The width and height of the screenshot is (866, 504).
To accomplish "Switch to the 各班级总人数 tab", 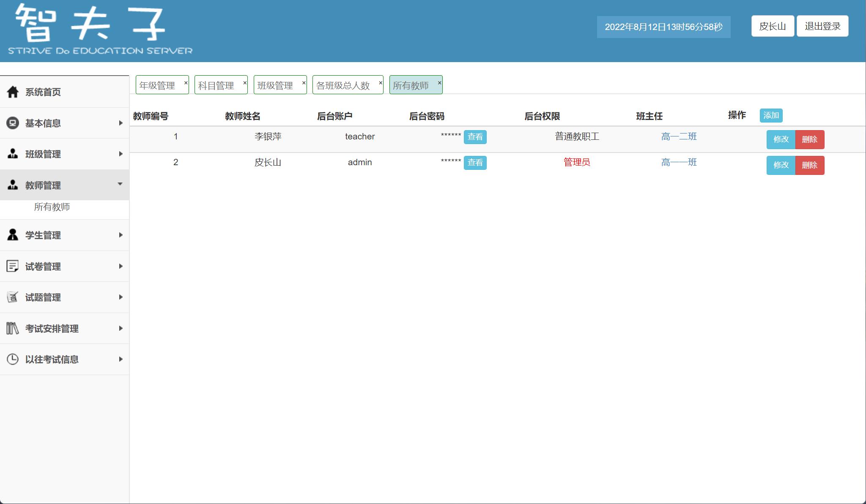I will (x=343, y=84).
